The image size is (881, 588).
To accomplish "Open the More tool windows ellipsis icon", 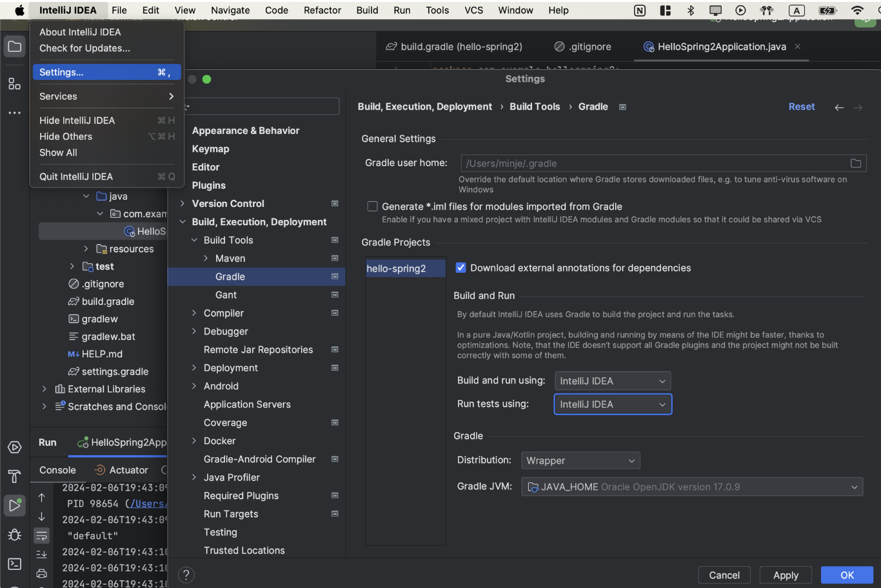I will [x=14, y=113].
